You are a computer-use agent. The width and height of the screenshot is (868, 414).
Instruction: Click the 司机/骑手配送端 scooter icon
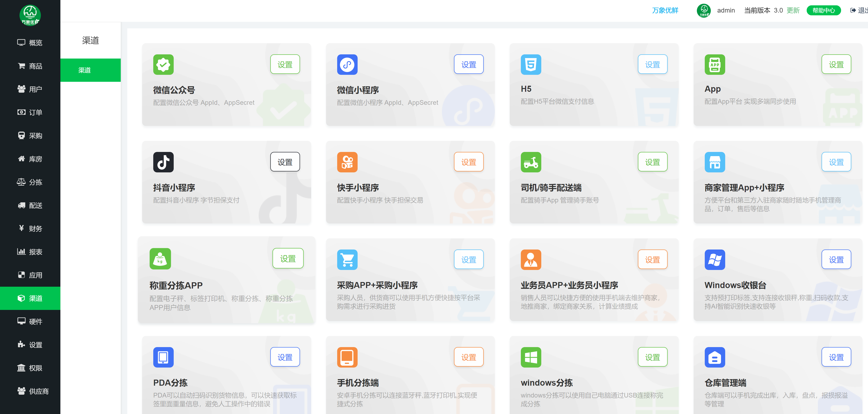pos(531,162)
